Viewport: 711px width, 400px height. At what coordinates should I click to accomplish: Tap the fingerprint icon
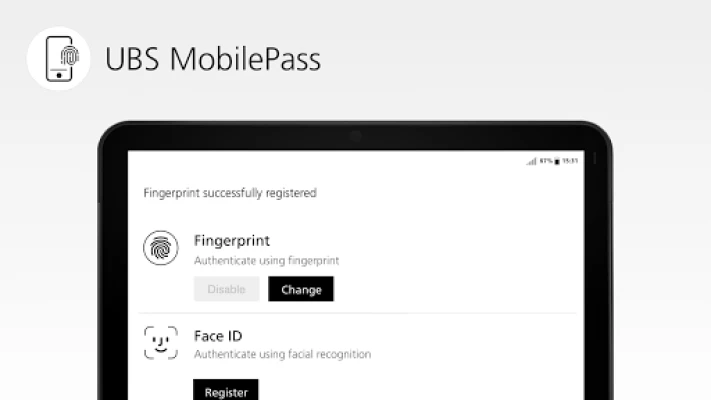[x=161, y=249]
